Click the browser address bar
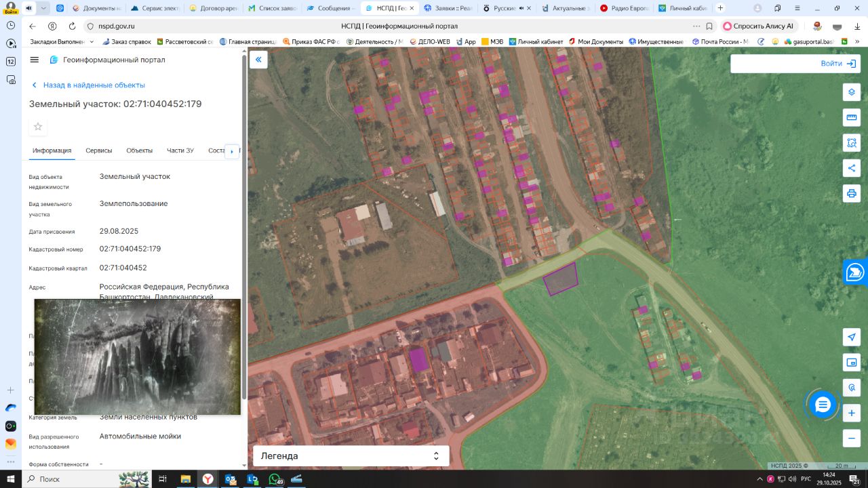The image size is (868, 488). coord(400,26)
